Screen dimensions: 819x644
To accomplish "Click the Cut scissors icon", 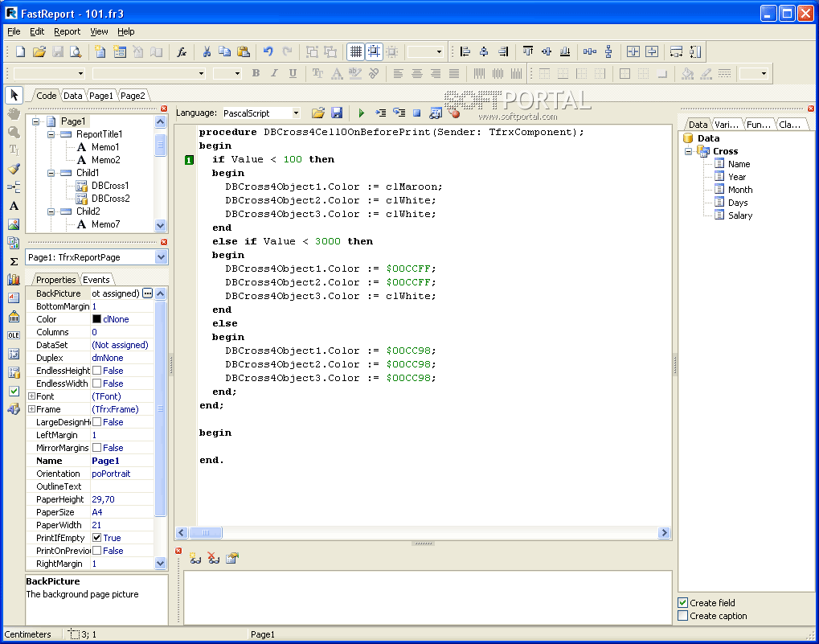I will [206, 51].
